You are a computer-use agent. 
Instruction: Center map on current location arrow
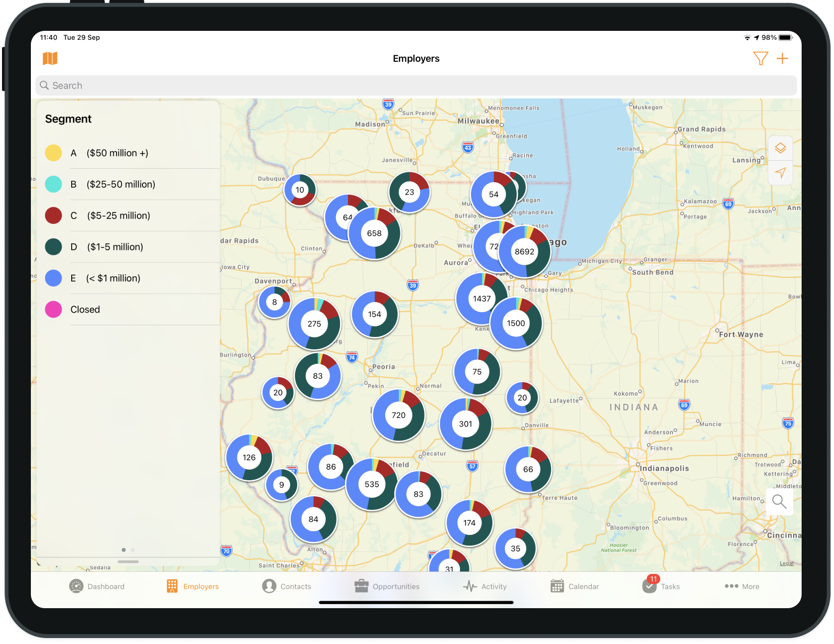[x=780, y=173]
